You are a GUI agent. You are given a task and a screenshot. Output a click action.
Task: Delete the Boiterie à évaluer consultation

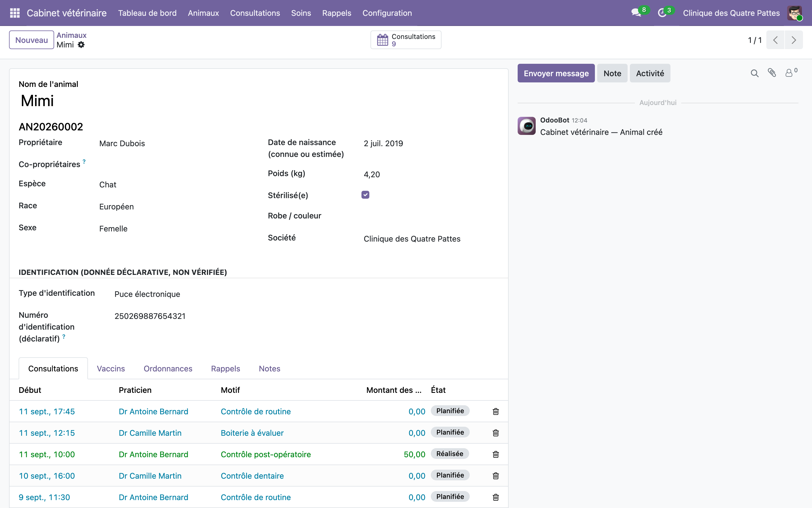[496, 433]
